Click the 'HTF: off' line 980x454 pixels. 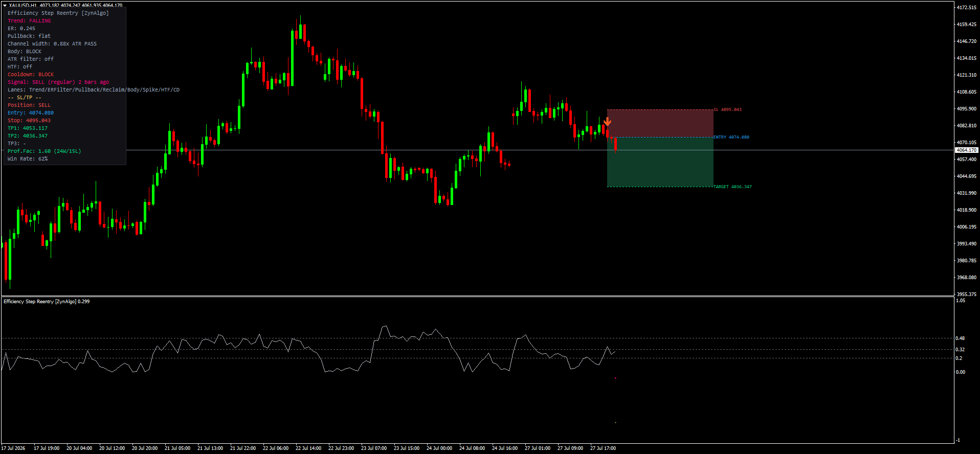point(20,67)
